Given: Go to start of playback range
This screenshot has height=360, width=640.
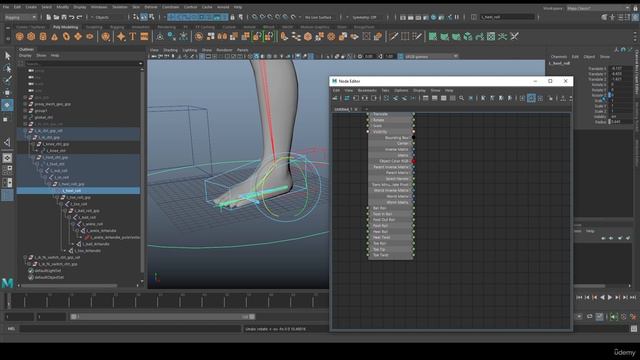Looking at the screenshot, I should (x=579, y=298).
